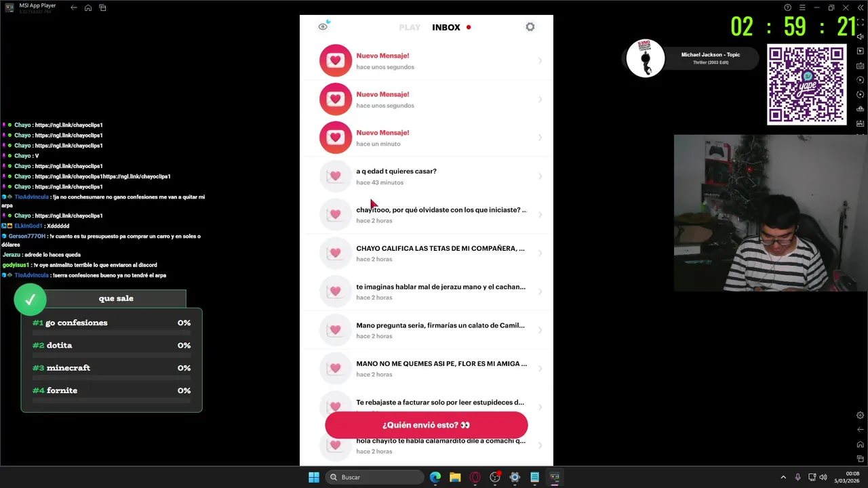Expand chevron of 'chayitooo' message
Image resolution: width=868 pixels, height=488 pixels.
coord(540,215)
